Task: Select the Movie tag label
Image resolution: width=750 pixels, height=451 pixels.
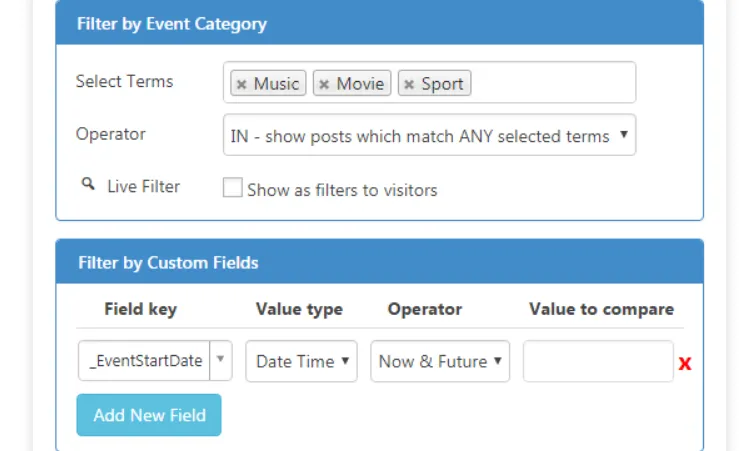Action: click(x=360, y=84)
